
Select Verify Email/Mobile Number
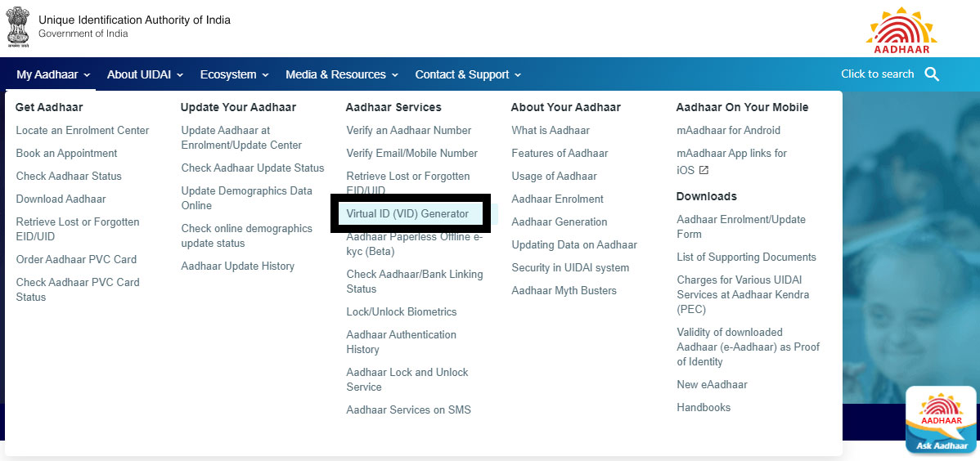click(411, 153)
